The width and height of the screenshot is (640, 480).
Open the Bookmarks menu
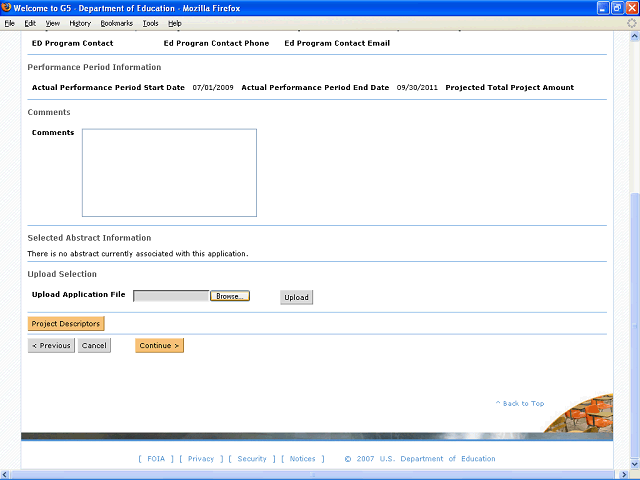click(x=117, y=23)
